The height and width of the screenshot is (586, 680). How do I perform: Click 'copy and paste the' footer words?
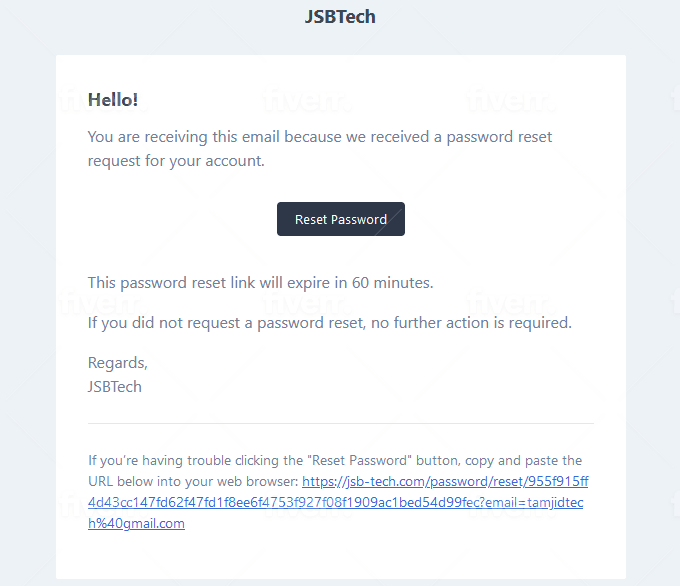[x=523, y=460]
